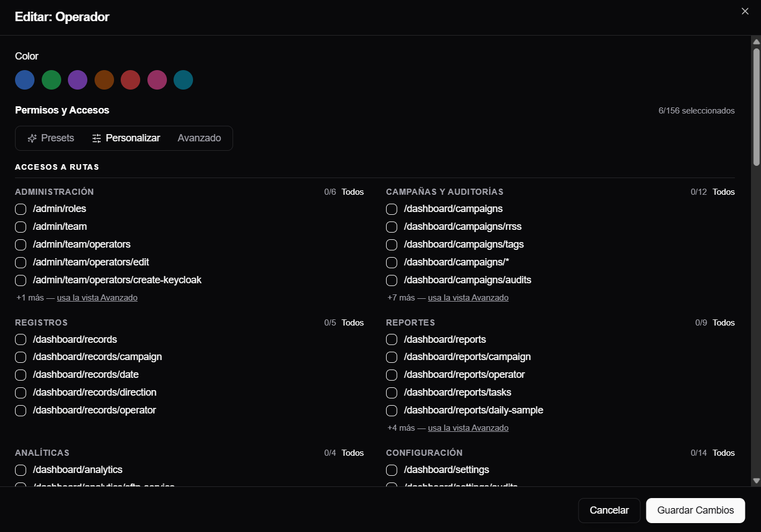Viewport: 761px width, 532px height.
Task: Toggle /dashboard/records/direction checkbox
Action: click(21, 393)
